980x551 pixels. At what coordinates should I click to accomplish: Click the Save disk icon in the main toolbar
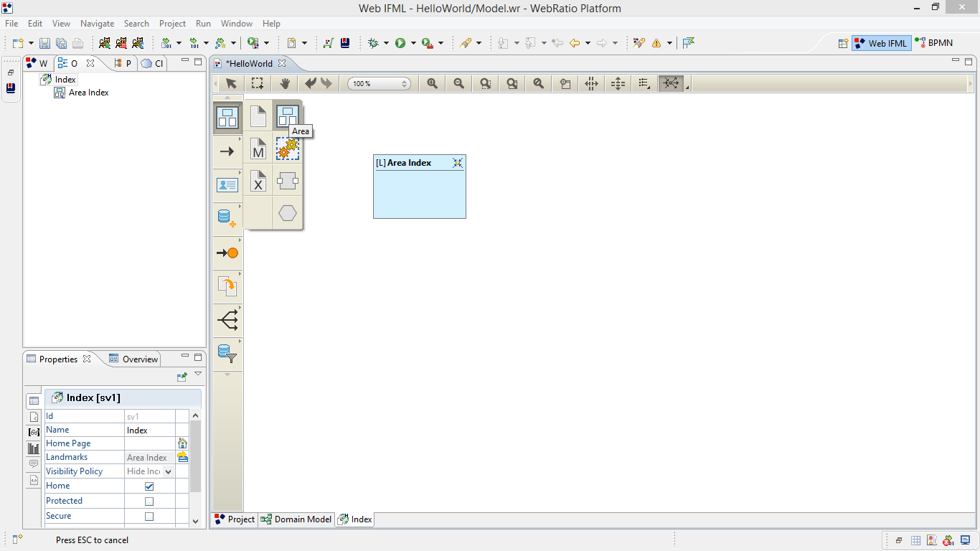pos(44,43)
